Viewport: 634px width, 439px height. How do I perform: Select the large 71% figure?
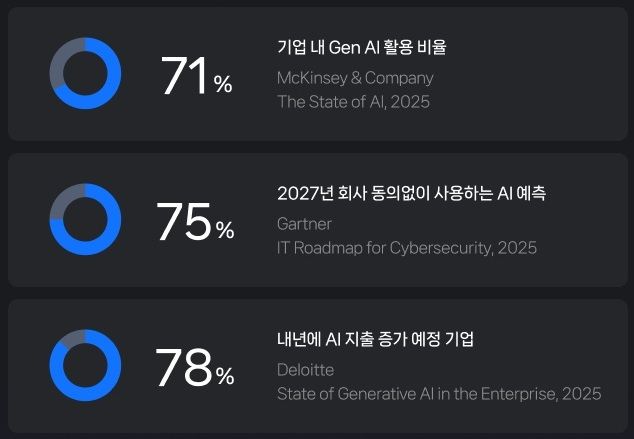[184, 78]
